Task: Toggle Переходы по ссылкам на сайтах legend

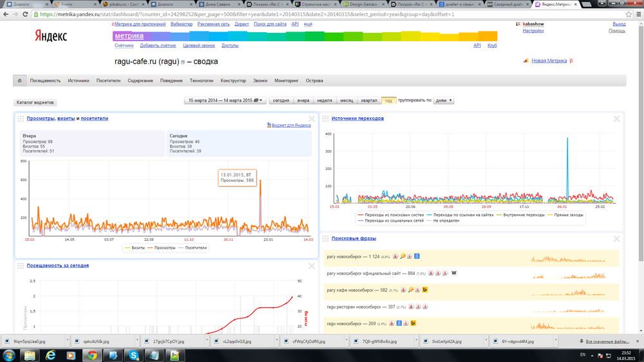Action: [460, 215]
